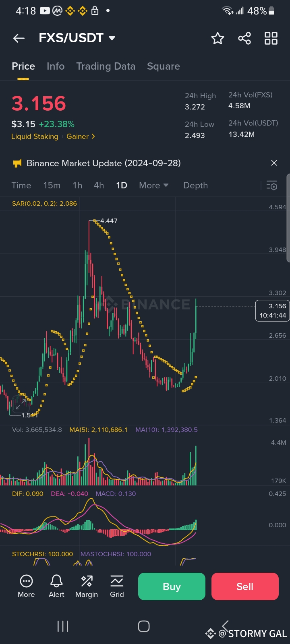290x644 pixels.
Task: Tap the current price label 3.156 on chart
Action: coord(273,311)
